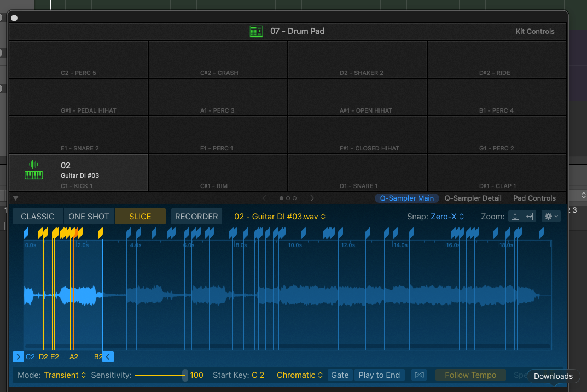Viewport: 587px width, 392px height.
Task: Open the 02 - Guitar DI #03.wav file menu
Action: coord(280,217)
